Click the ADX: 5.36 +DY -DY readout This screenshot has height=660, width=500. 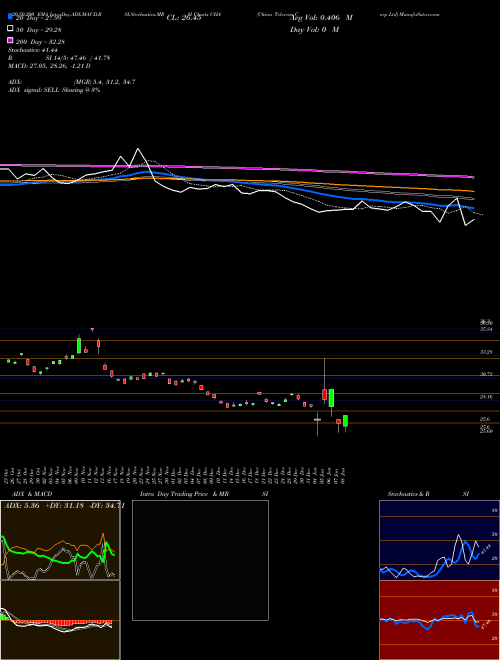(64, 506)
